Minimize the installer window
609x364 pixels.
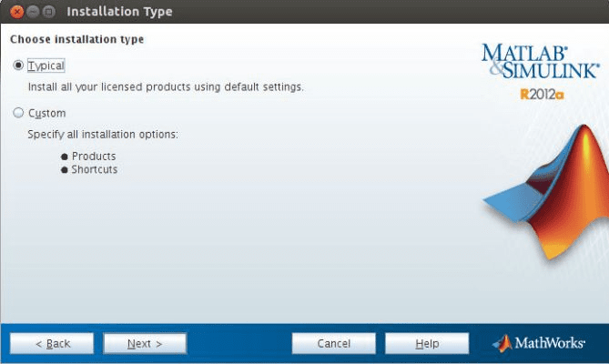point(33,12)
